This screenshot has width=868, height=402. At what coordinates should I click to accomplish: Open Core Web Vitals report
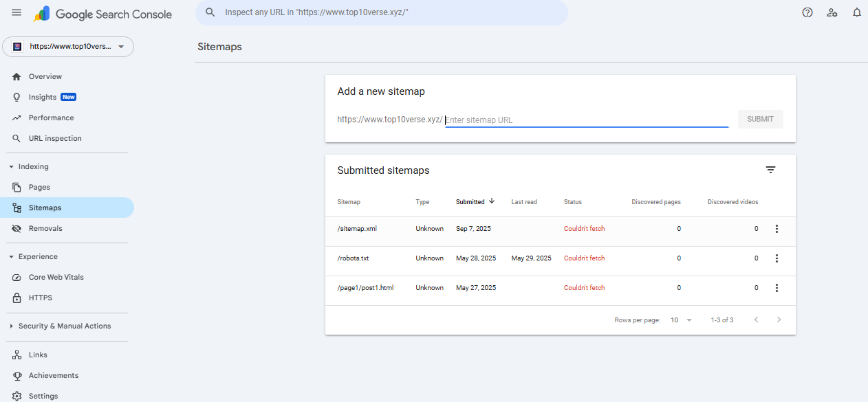click(x=56, y=277)
